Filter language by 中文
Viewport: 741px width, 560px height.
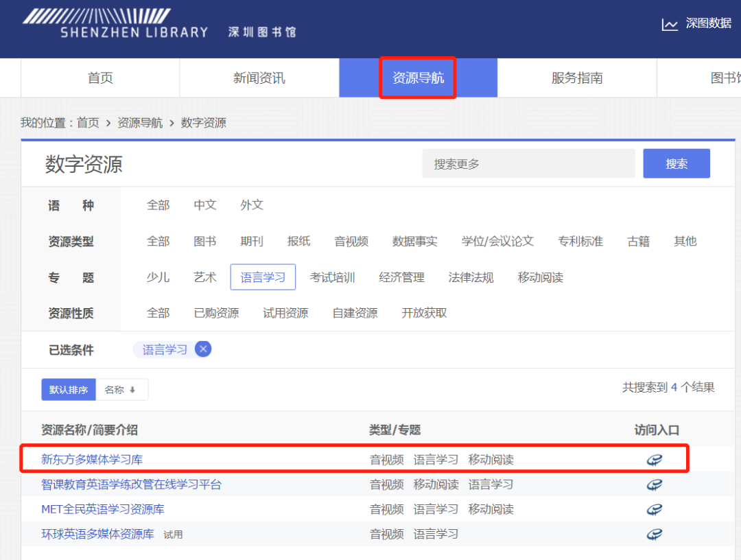205,205
